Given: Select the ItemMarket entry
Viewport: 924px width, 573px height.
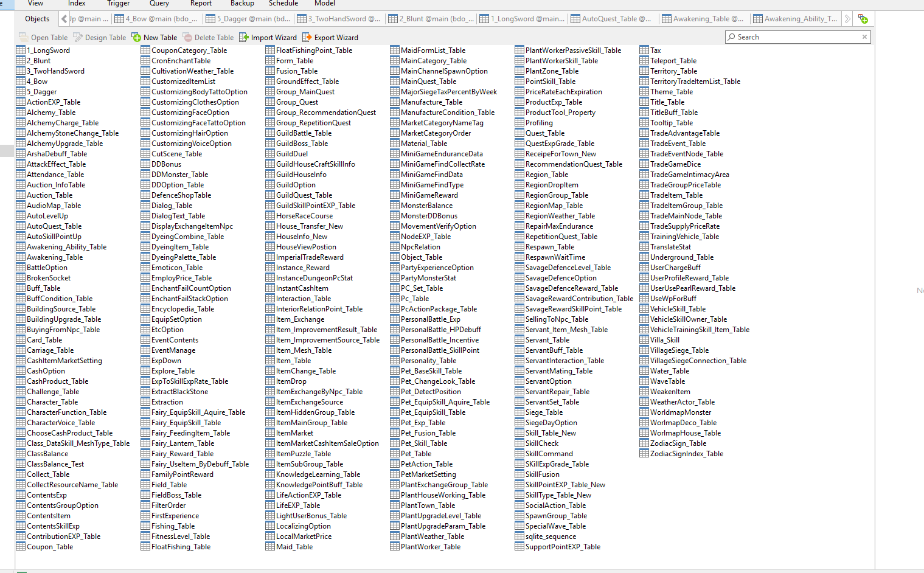Looking at the screenshot, I should 294,433.
